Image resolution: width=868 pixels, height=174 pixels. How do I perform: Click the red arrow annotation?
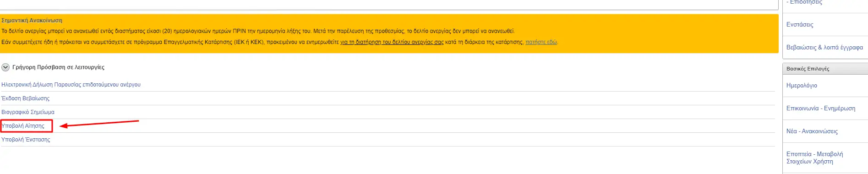pos(99,124)
